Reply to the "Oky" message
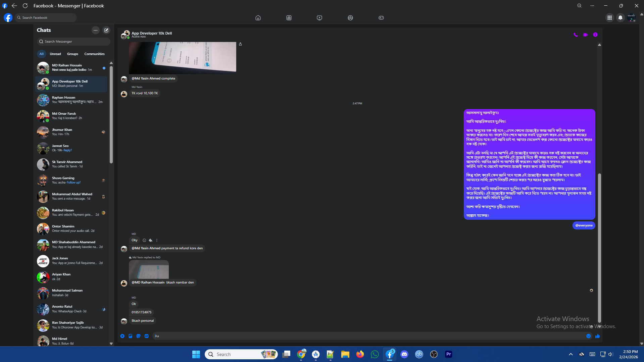644x362 pixels. pyautogui.click(x=151, y=241)
